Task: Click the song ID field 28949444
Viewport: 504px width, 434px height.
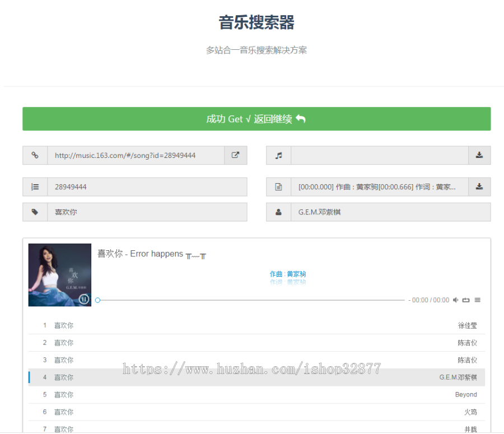Action: [x=147, y=187]
